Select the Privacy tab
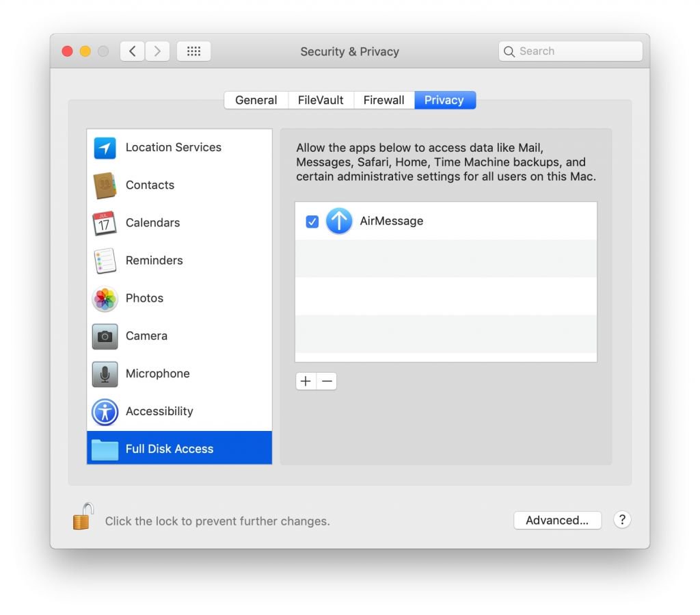700x615 pixels. tap(444, 100)
